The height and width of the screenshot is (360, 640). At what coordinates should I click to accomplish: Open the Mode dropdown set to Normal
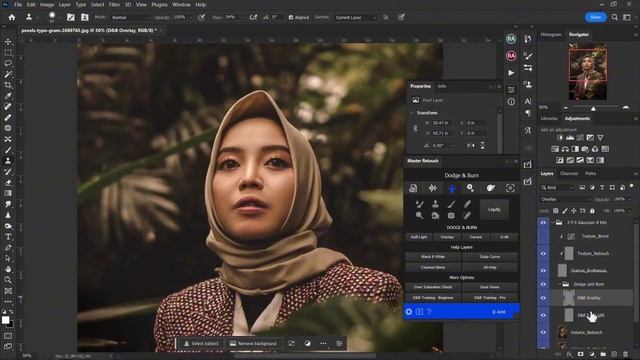131,18
